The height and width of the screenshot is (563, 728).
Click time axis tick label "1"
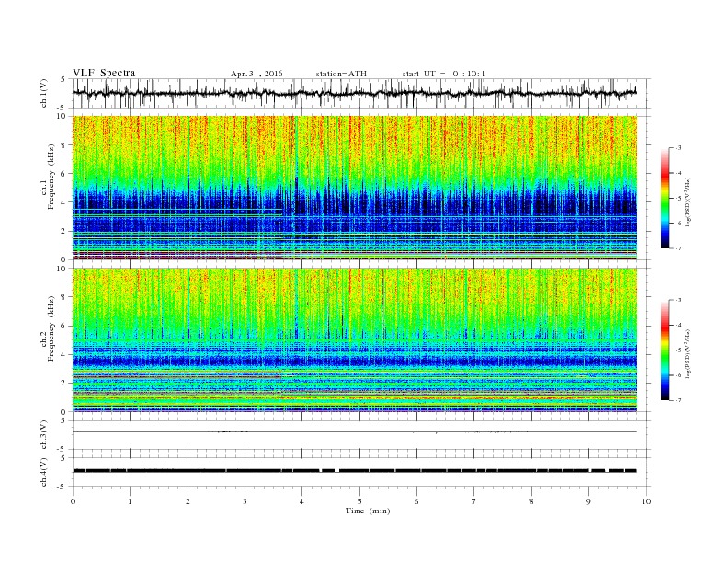[x=130, y=501]
